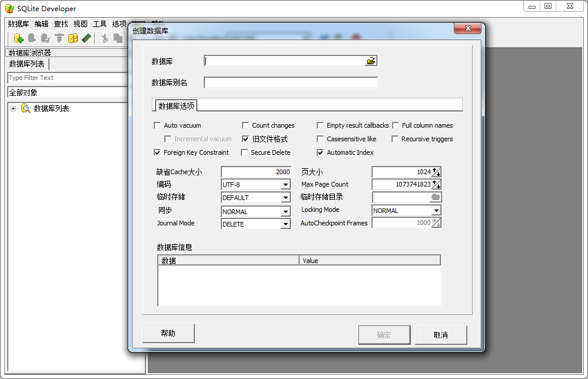Click the scissors cut icon in the toolbar

(x=104, y=38)
